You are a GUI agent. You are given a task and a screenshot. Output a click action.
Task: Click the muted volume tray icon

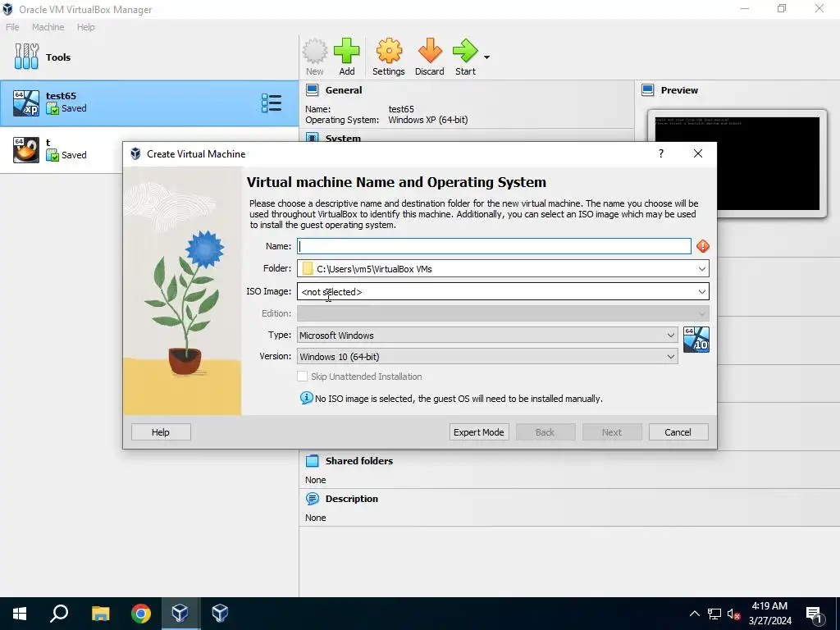click(x=733, y=614)
